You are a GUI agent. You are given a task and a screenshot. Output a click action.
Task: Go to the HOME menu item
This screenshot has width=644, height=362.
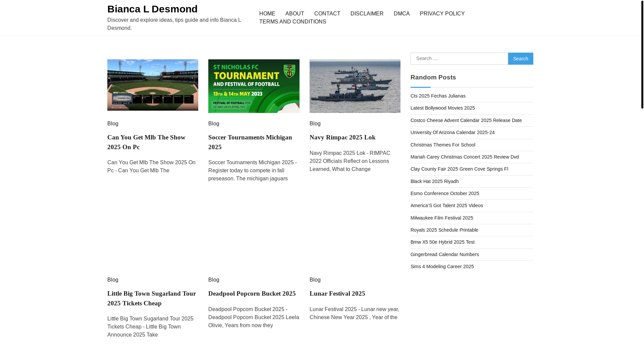point(267,14)
